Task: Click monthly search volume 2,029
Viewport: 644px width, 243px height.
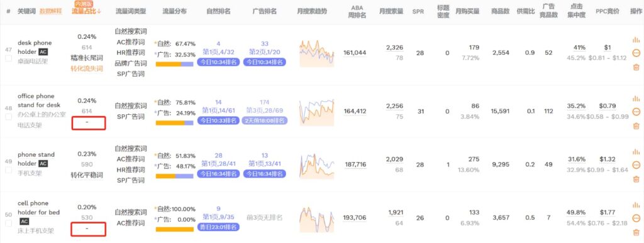Action: 395,159
